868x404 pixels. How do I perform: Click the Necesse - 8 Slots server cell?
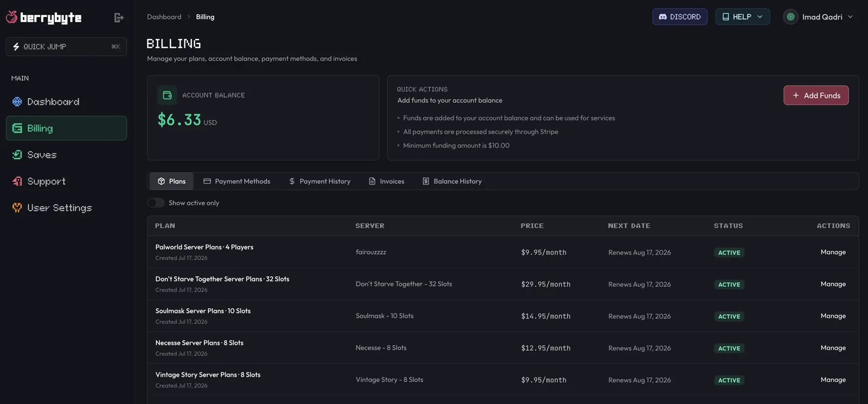(x=381, y=348)
